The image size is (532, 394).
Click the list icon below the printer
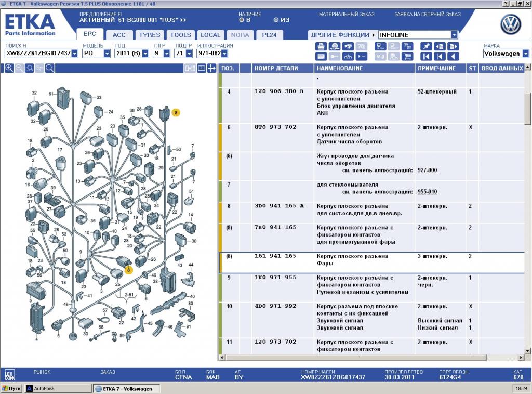321,56
